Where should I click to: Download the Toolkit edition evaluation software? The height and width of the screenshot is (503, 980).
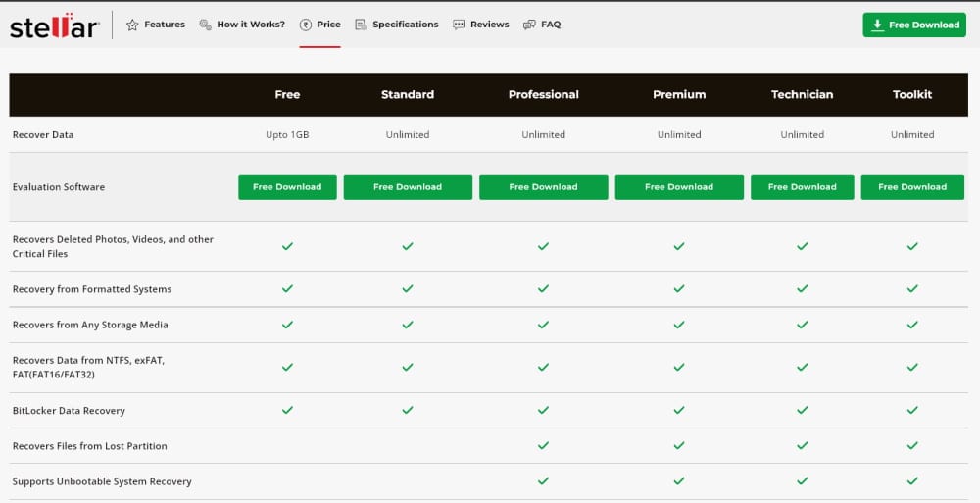pyautogui.click(x=912, y=187)
